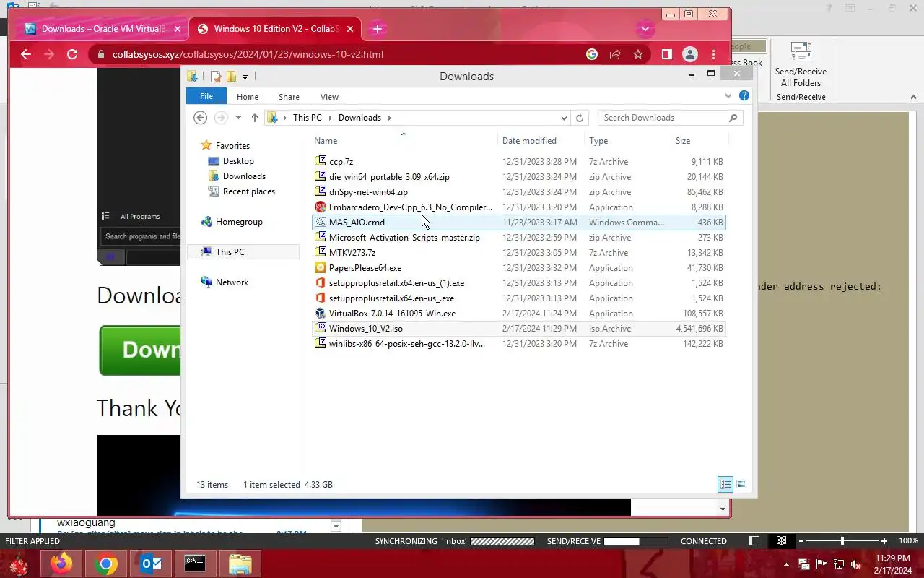Viewport: 924px width, 578px height.
Task: Open address bar history dropdown
Action: [x=564, y=118]
